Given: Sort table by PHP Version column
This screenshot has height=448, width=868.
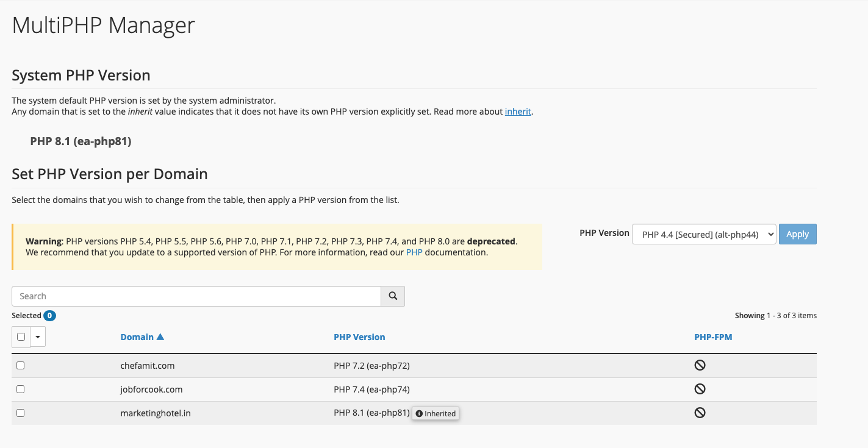Looking at the screenshot, I should [x=359, y=337].
